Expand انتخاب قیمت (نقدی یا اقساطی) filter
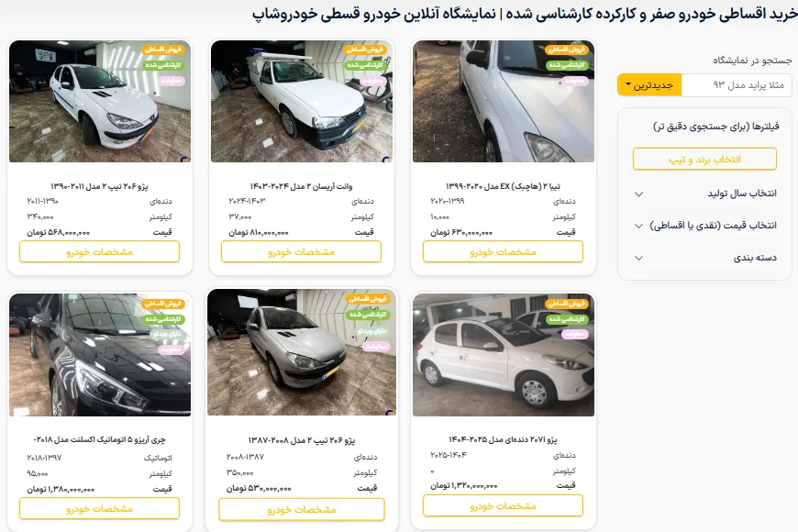798x532 pixels. 704,226
